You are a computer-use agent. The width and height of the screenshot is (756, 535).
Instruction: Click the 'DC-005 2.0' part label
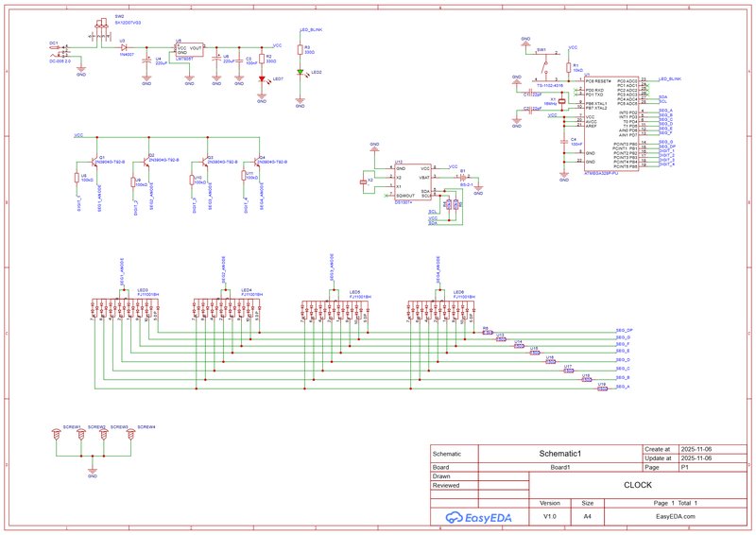tap(60, 61)
